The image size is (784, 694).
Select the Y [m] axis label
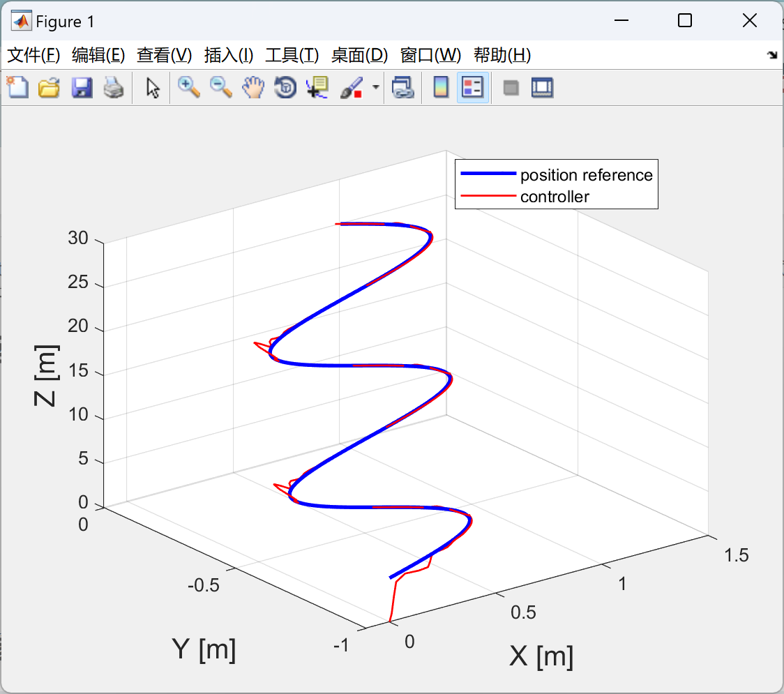(204, 649)
